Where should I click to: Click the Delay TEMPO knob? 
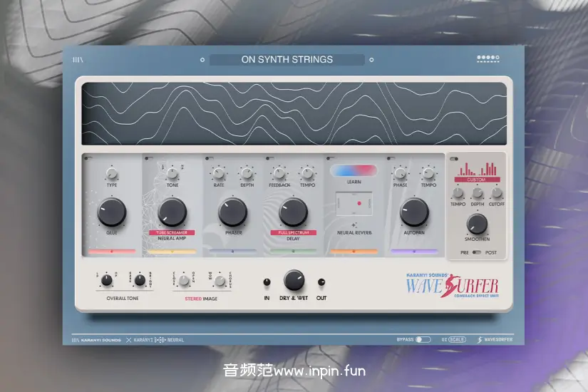pos(307,173)
